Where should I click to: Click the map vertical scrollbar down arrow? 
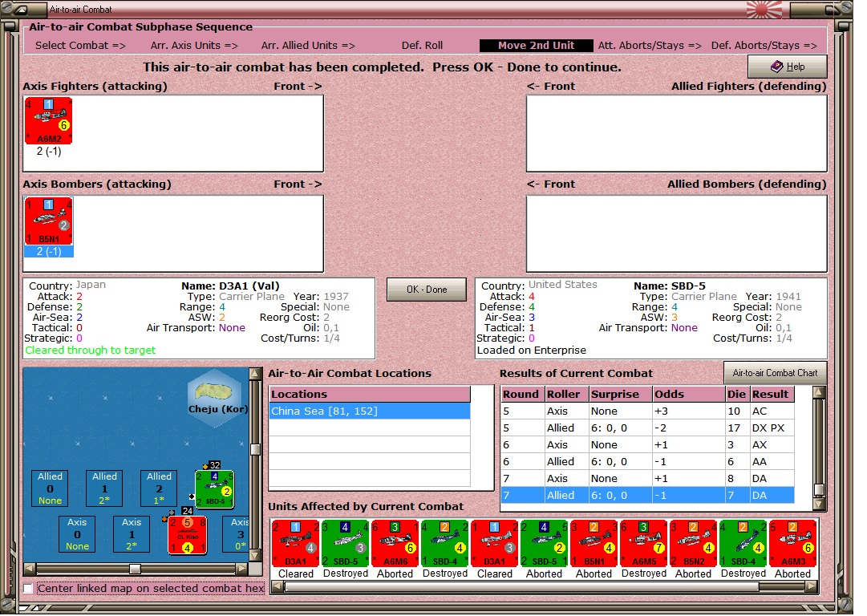pos(255,555)
